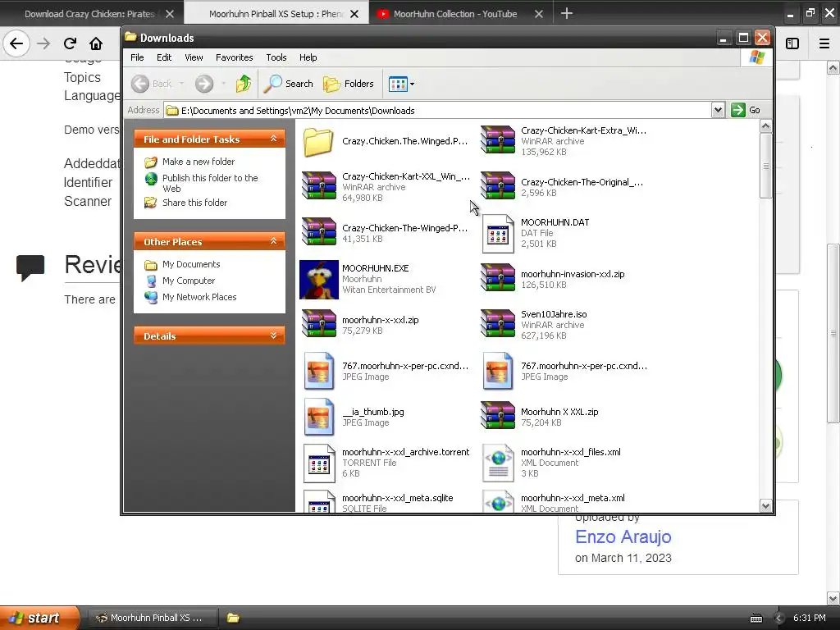Viewport: 840px width, 630px height.
Task: Open the View menu
Action: pyautogui.click(x=194, y=57)
